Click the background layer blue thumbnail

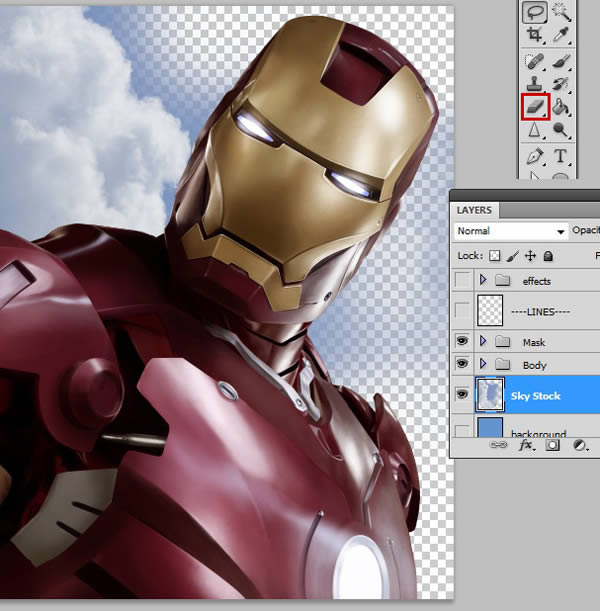(490, 427)
